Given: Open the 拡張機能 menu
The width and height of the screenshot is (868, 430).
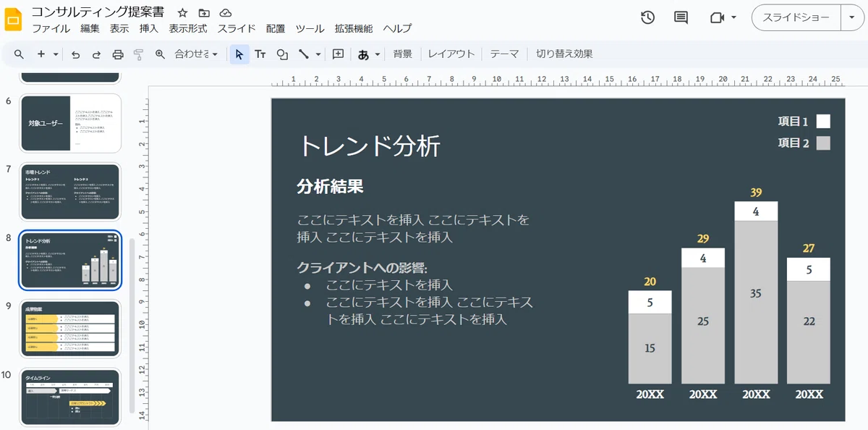Looking at the screenshot, I should click(354, 29).
